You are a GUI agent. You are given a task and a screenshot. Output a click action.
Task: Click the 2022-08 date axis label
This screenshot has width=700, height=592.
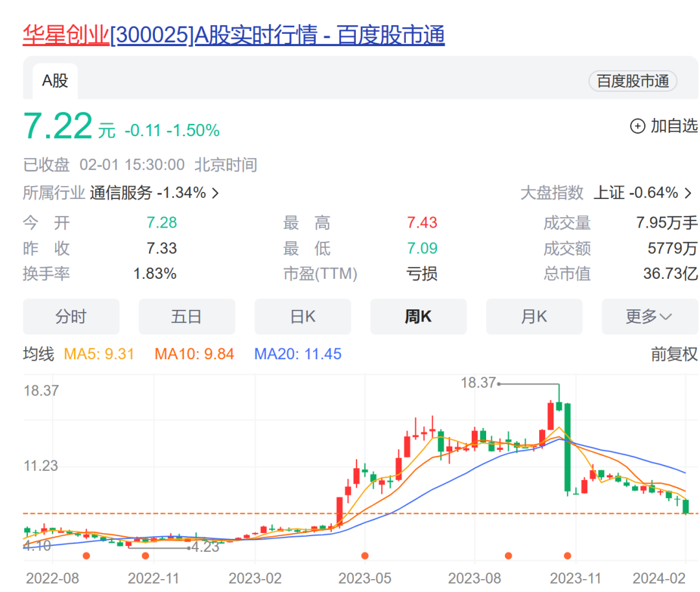tap(52, 578)
